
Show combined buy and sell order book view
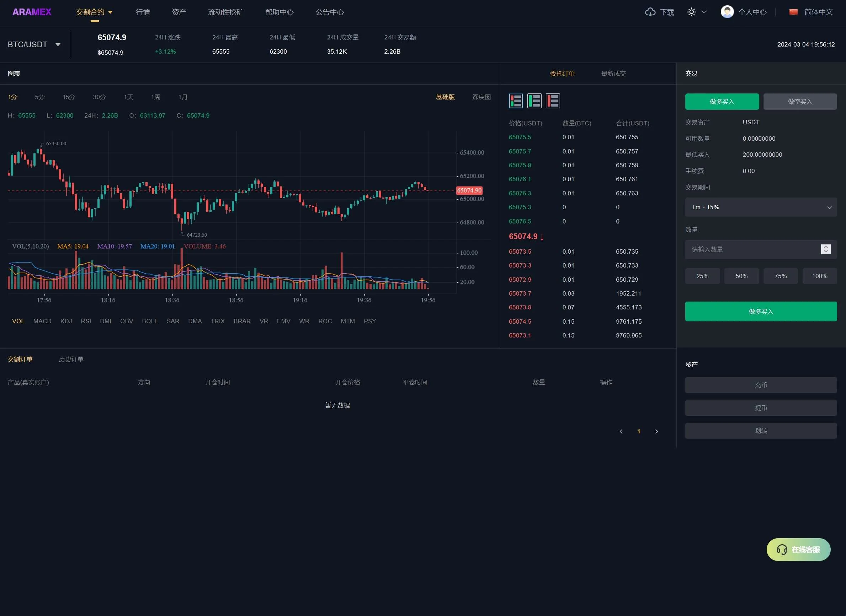516,101
